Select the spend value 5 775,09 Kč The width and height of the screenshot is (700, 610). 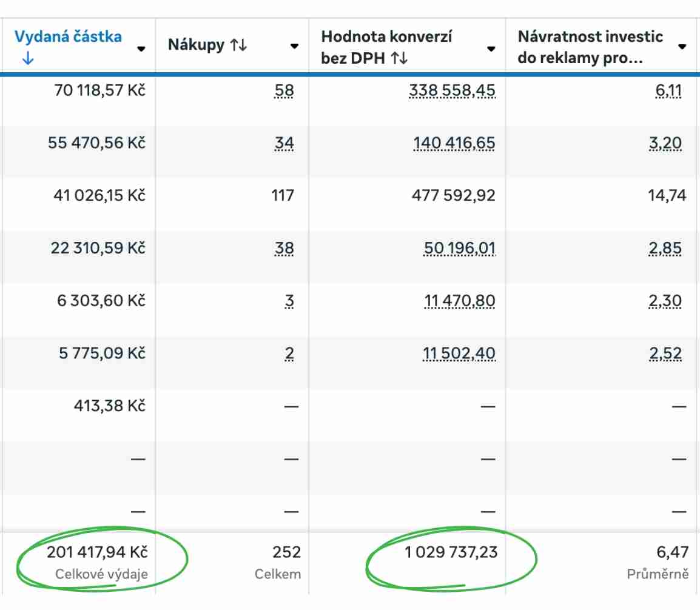(x=103, y=353)
